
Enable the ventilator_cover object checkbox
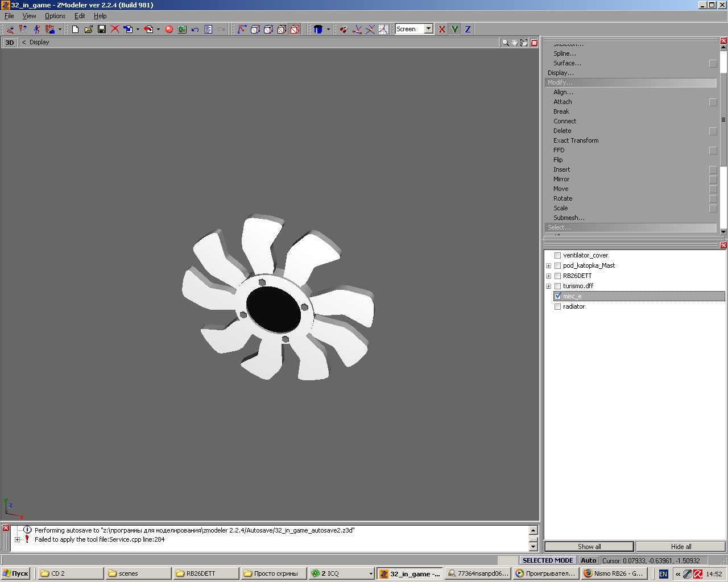[x=557, y=256]
